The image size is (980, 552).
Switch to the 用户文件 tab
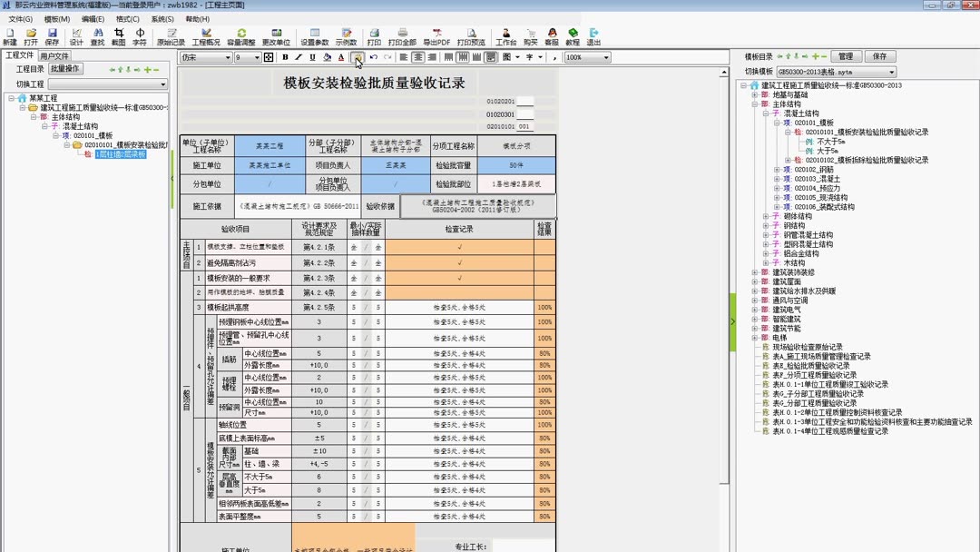point(54,54)
